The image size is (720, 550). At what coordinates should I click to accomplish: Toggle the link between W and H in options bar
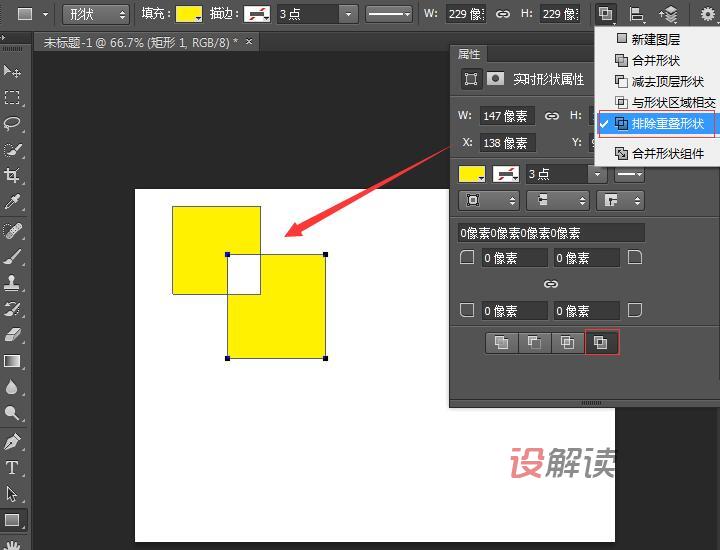pyautogui.click(x=503, y=14)
